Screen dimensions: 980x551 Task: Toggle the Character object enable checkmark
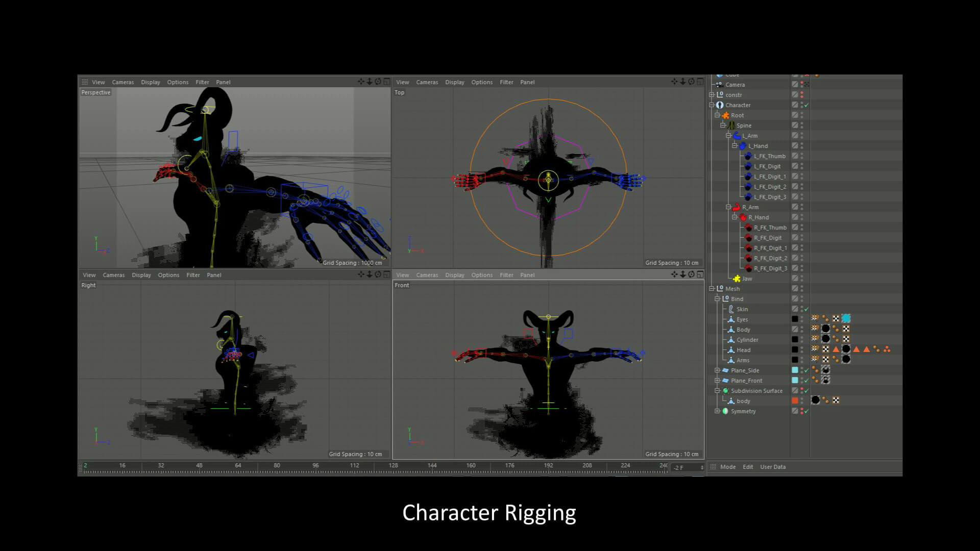pyautogui.click(x=806, y=105)
